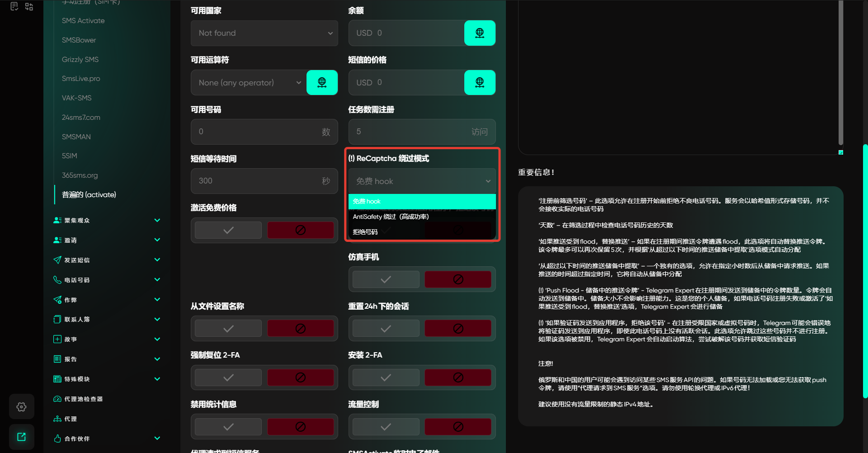Disable 仿真手机 with the red ban button
This screenshot has width=868, height=453.
click(458, 279)
